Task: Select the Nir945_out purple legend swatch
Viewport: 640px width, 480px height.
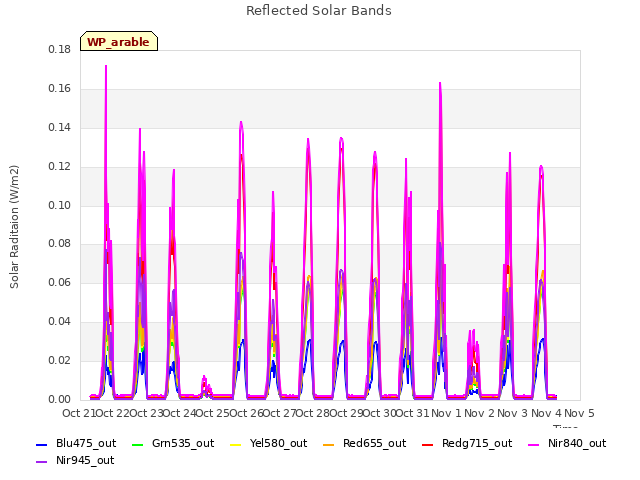Action: click(42, 462)
